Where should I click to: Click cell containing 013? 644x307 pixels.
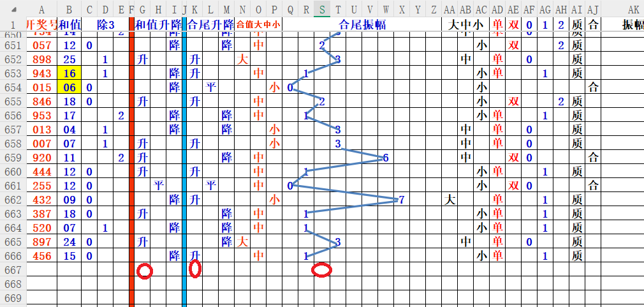pyautogui.click(x=42, y=130)
